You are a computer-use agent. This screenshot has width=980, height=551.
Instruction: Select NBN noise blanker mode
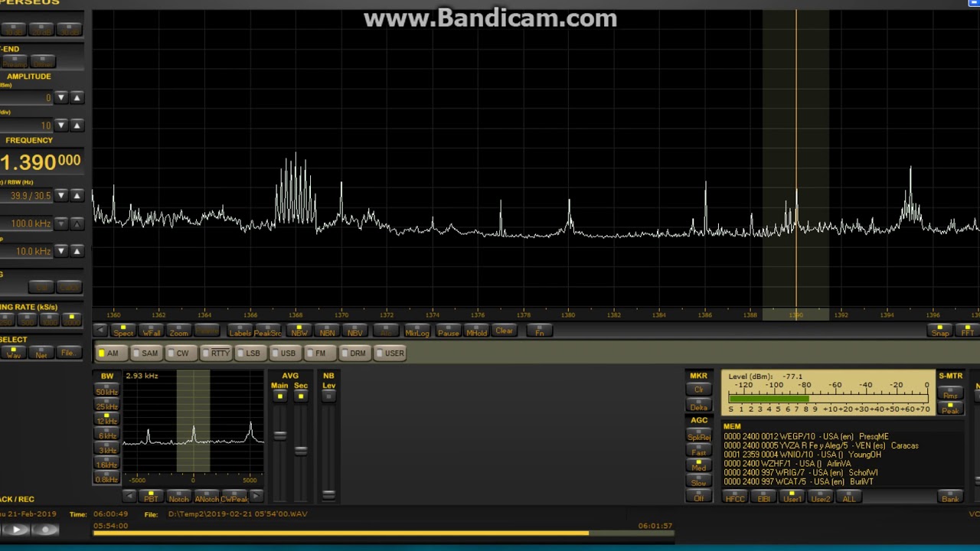(x=327, y=331)
